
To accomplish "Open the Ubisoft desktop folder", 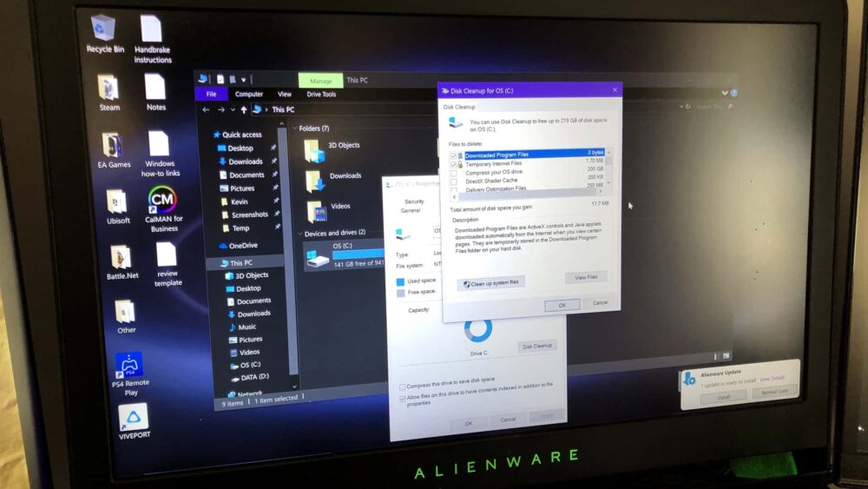I will [x=117, y=207].
